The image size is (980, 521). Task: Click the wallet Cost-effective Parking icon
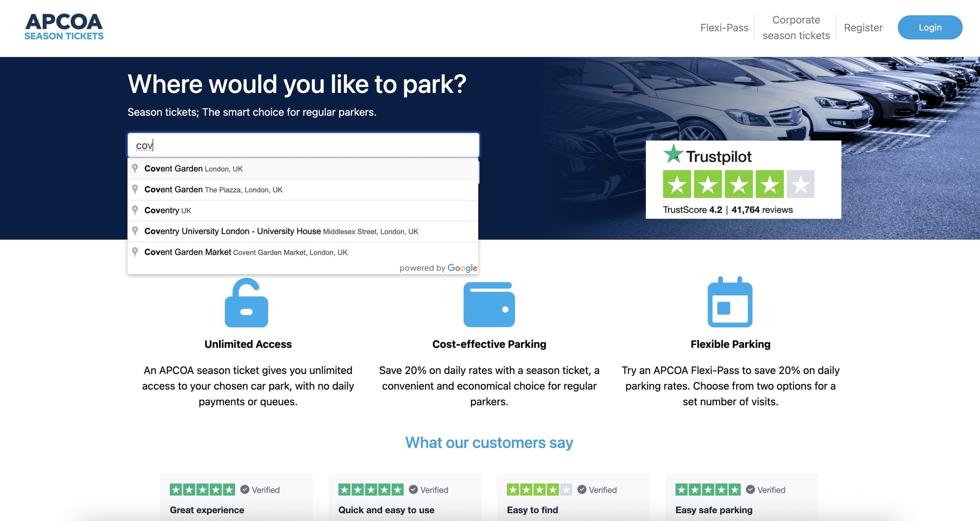pyautogui.click(x=489, y=304)
